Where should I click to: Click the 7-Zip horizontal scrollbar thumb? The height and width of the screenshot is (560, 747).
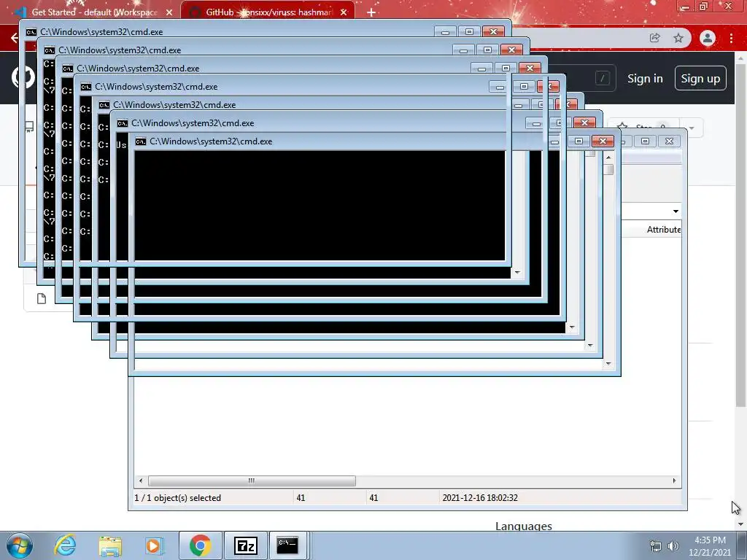tap(252, 481)
